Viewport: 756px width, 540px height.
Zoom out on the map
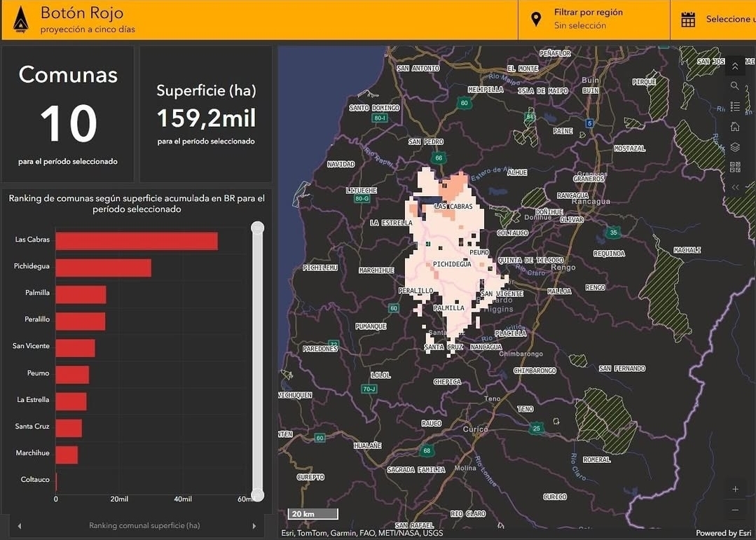pyautogui.click(x=735, y=510)
